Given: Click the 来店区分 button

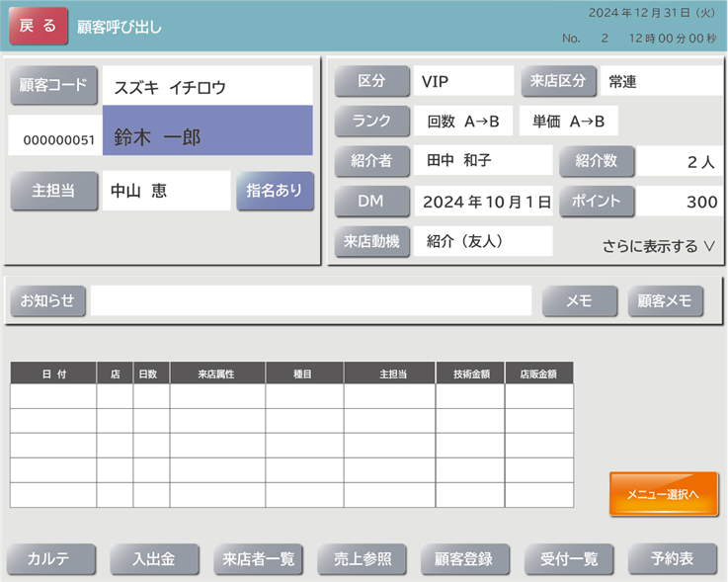Looking at the screenshot, I should coord(558,81).
